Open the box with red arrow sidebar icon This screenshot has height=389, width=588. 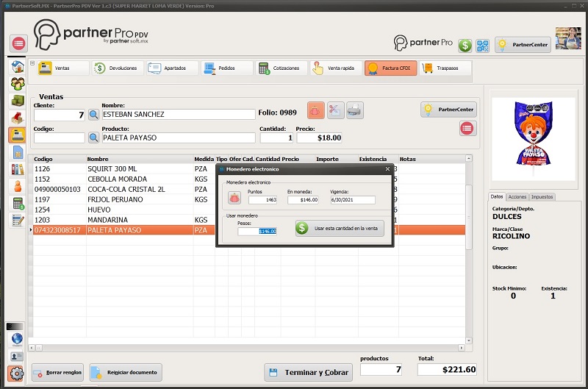(17, 118)
